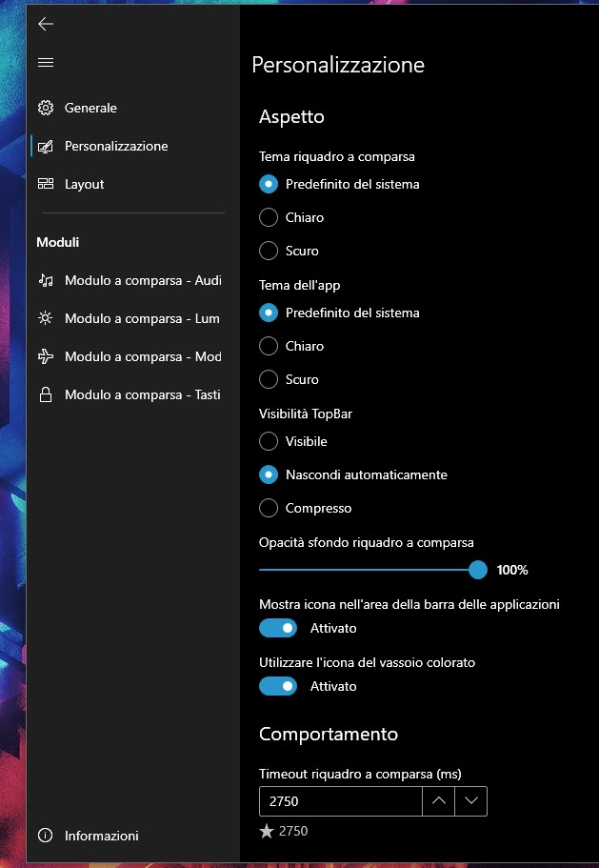Viewport: 599px width, 868px height.
Task: Click the Layout grid icon
Action: pyautogui.click(x=46, y=184)
